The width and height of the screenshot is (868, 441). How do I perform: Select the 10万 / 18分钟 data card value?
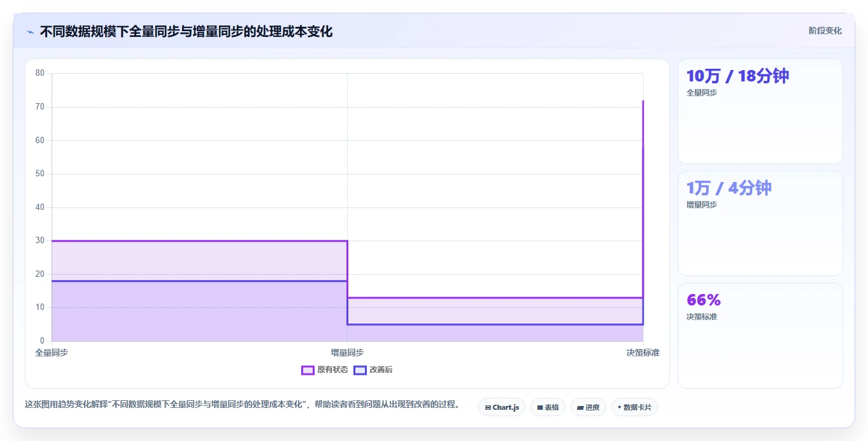point(737,76)
